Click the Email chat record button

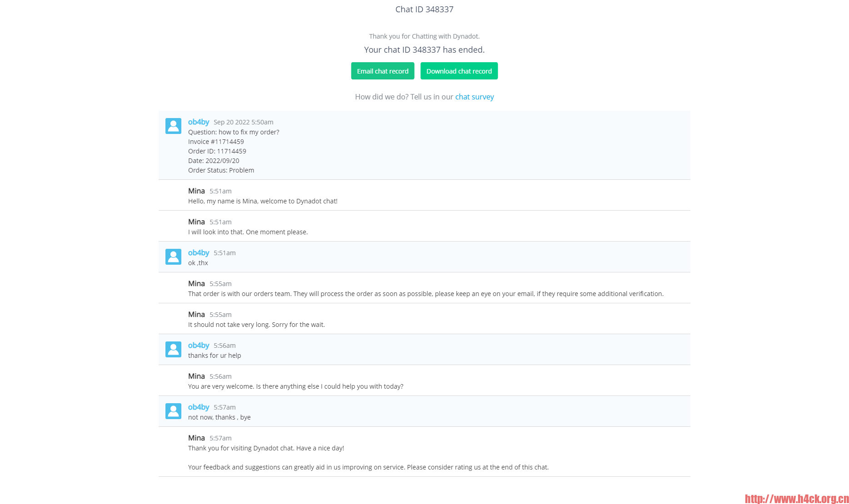[383, 71]
